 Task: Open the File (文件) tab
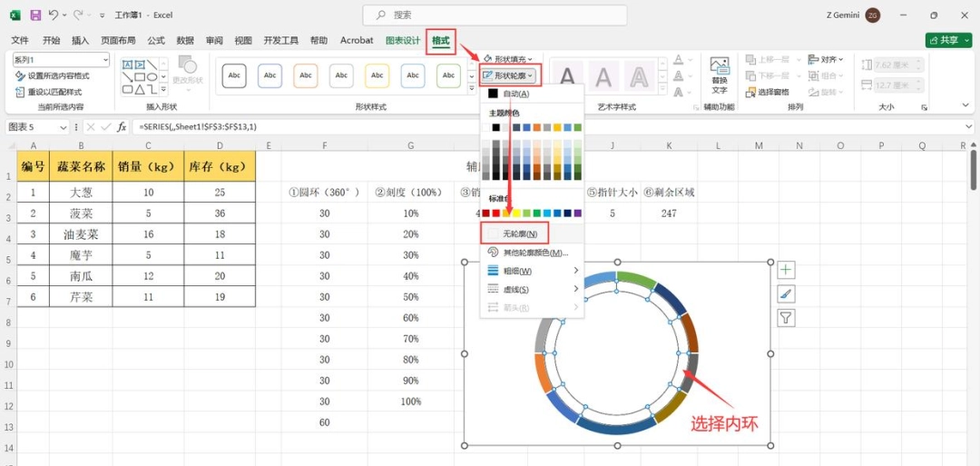coord(20,40)
